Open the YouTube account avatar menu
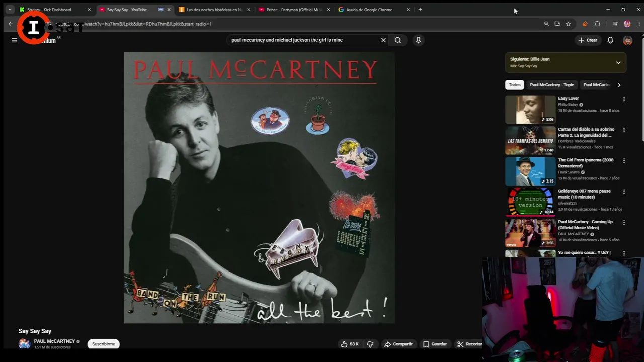This screenshot has height=362, width=644. 627,40
